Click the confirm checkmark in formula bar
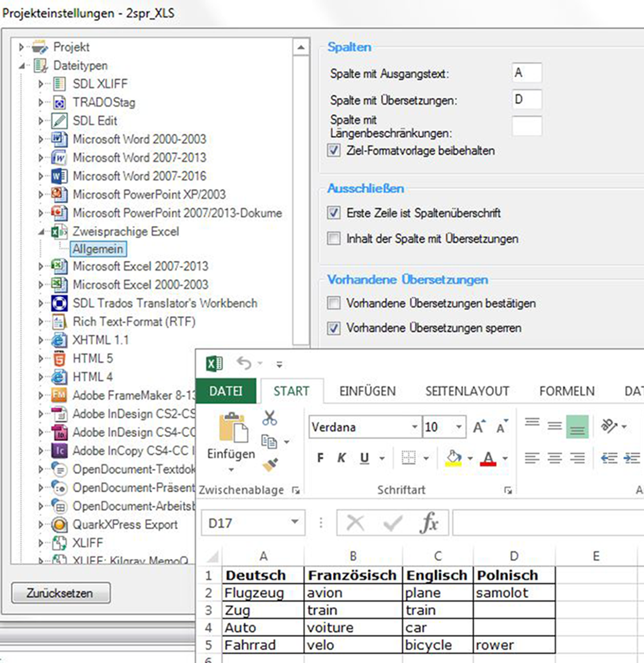 pyautogui.click(x=393, y=522)
